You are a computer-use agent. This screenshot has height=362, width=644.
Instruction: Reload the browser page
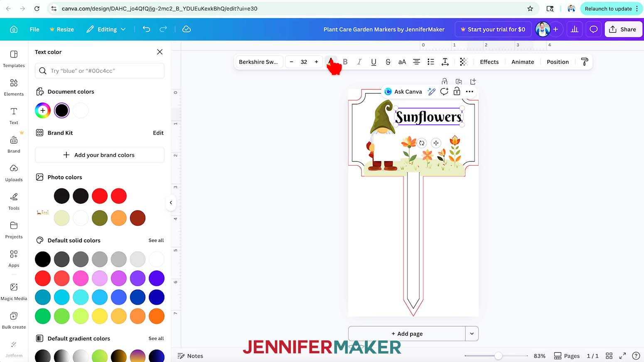[x=37, y=8]
